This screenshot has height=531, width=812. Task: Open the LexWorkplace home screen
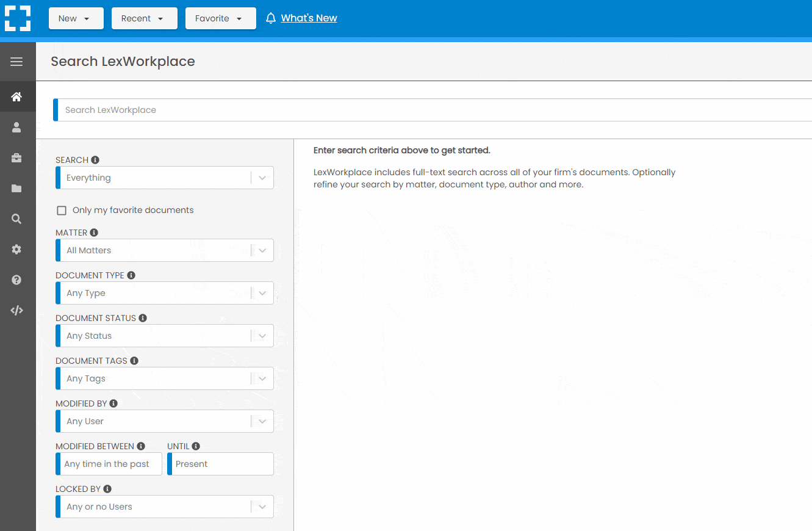click(x=17, y=96)
